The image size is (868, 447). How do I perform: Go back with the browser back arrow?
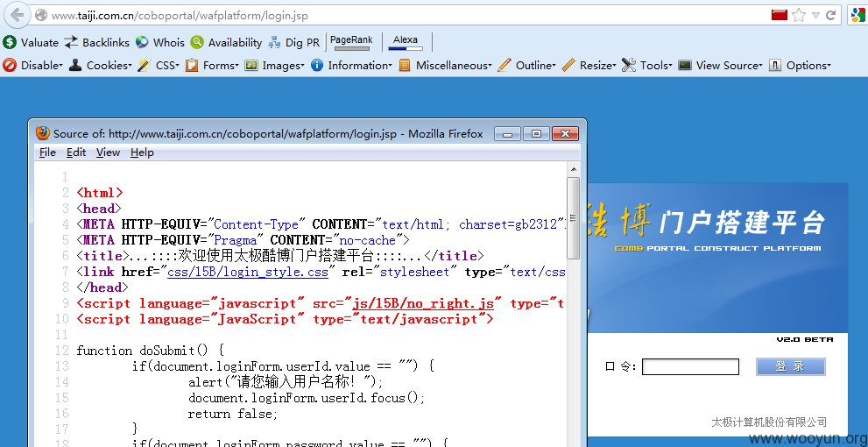17,15
